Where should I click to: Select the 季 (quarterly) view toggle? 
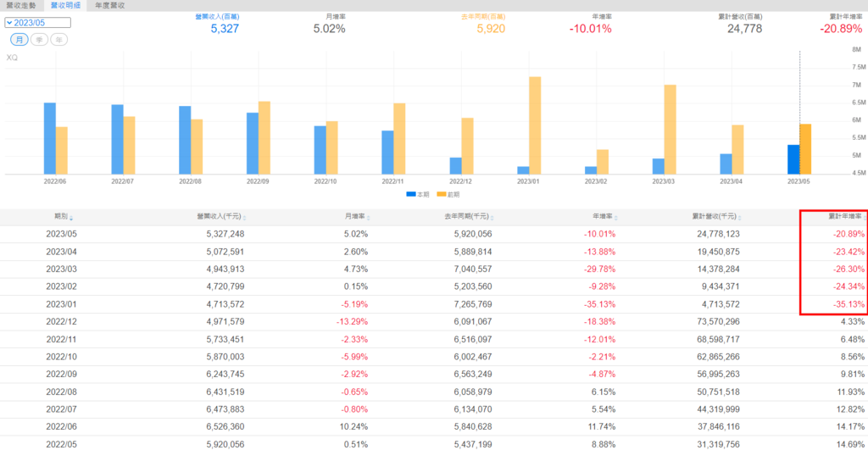pos(39,40)
